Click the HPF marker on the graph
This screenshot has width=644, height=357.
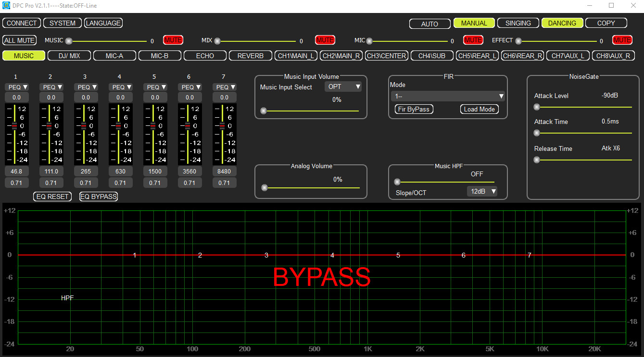point(67,298)
